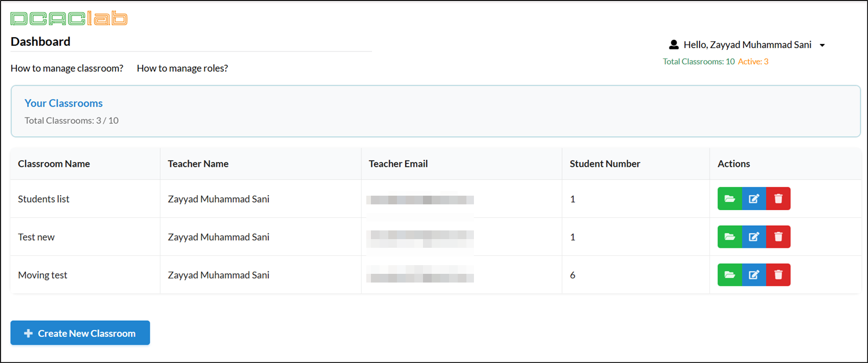Open the "Moving test" classroom folder
The image size is (868, 363).
[729, 274]
